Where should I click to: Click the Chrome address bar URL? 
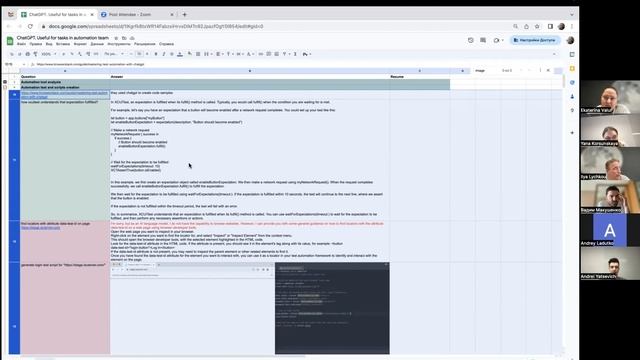pyautogui.click(x=156, y=26)
